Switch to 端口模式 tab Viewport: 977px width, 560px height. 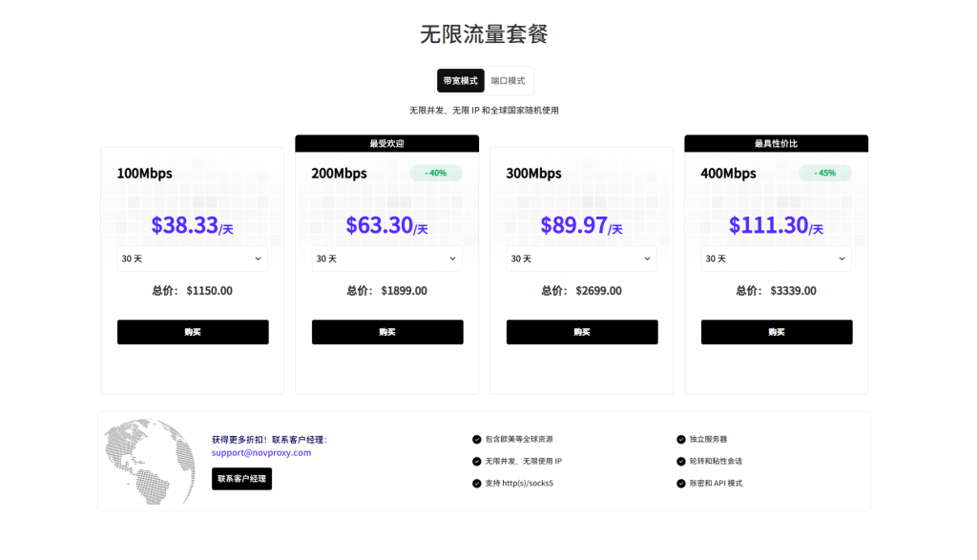tap(508, 81)
